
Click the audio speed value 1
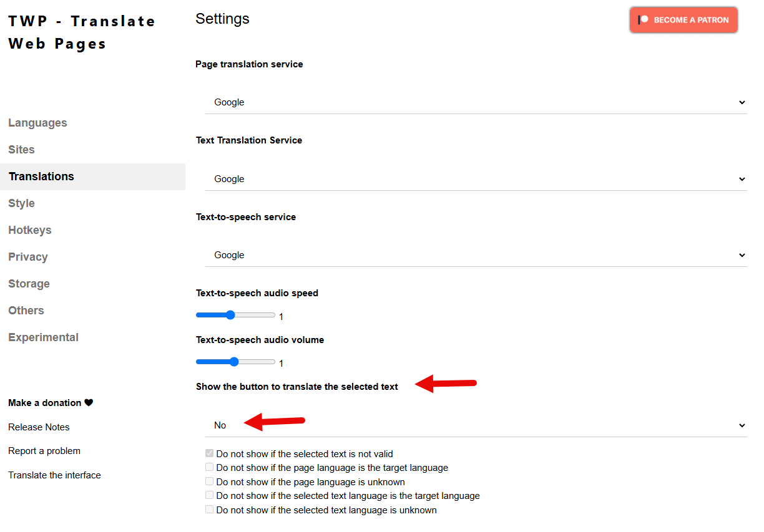281,317
